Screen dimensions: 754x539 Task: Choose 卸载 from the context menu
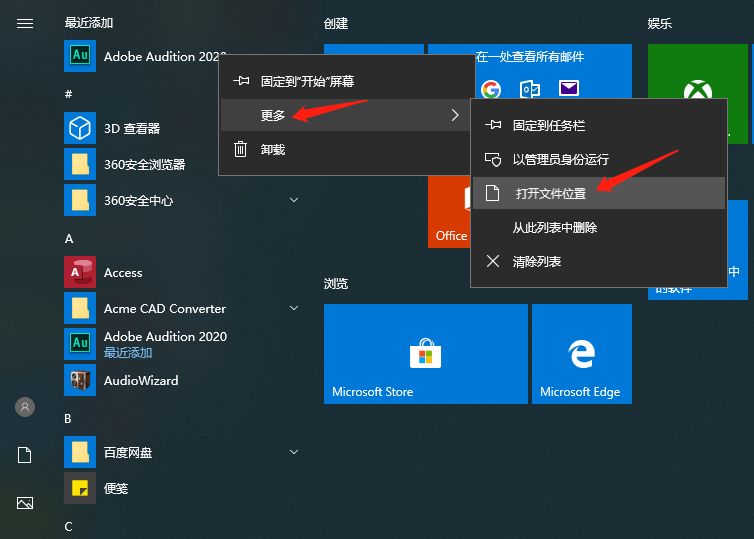pos(344,150)
